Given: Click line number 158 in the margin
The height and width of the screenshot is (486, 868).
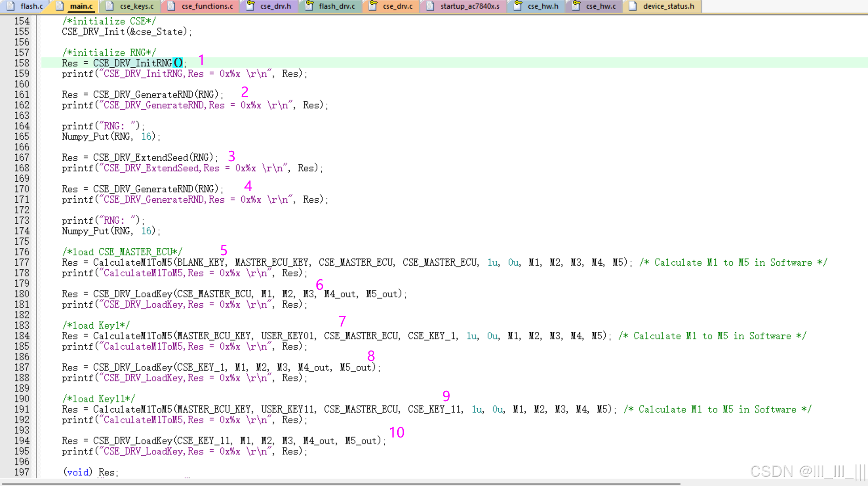Looking at the screenshot, I should 22,63.
